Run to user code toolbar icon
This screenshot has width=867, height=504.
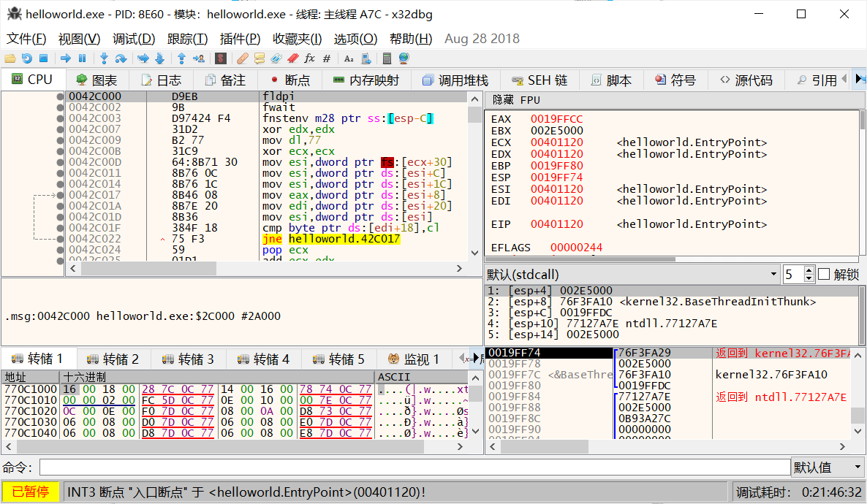point(199,58)
